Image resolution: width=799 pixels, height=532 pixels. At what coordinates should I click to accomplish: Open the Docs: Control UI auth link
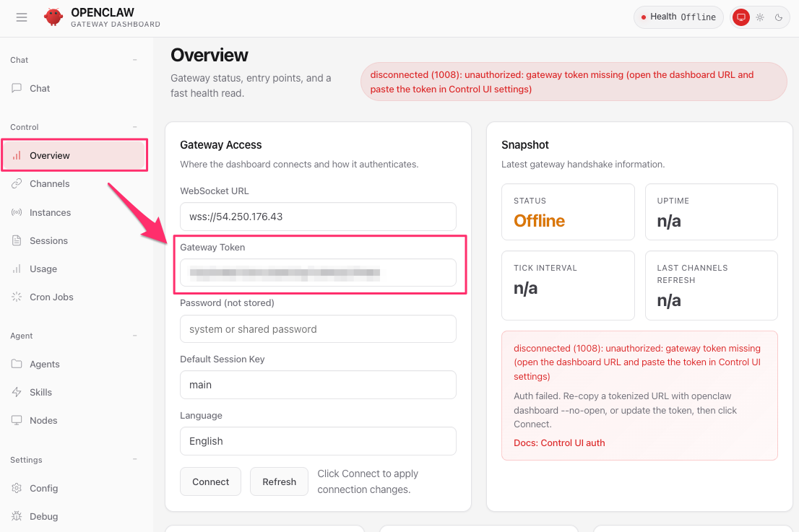559,442
